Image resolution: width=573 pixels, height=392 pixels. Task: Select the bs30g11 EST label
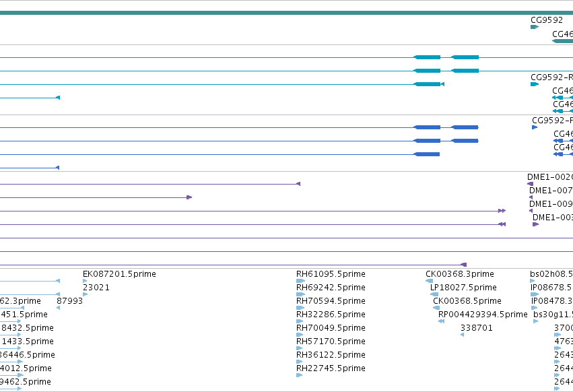pyautogui.click(x=553, y=315)
